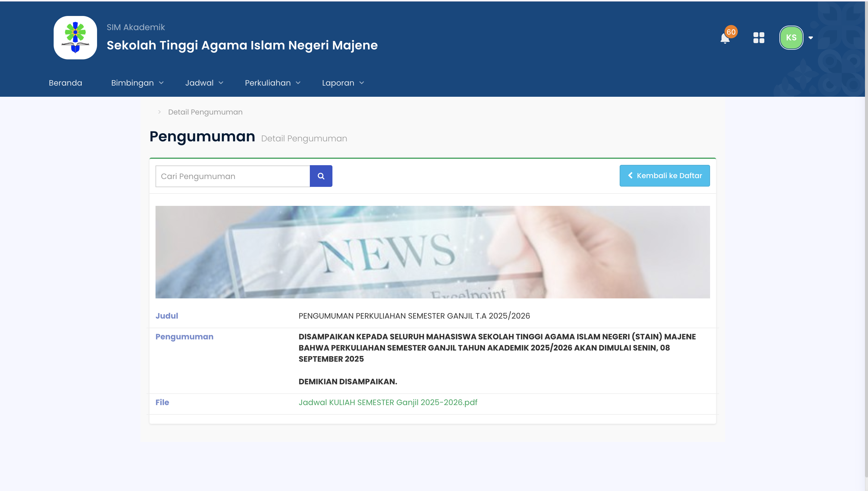This screenshot has height=491, width=868.
Task: Click the apps grid icon
Action: tap(759, 38)
